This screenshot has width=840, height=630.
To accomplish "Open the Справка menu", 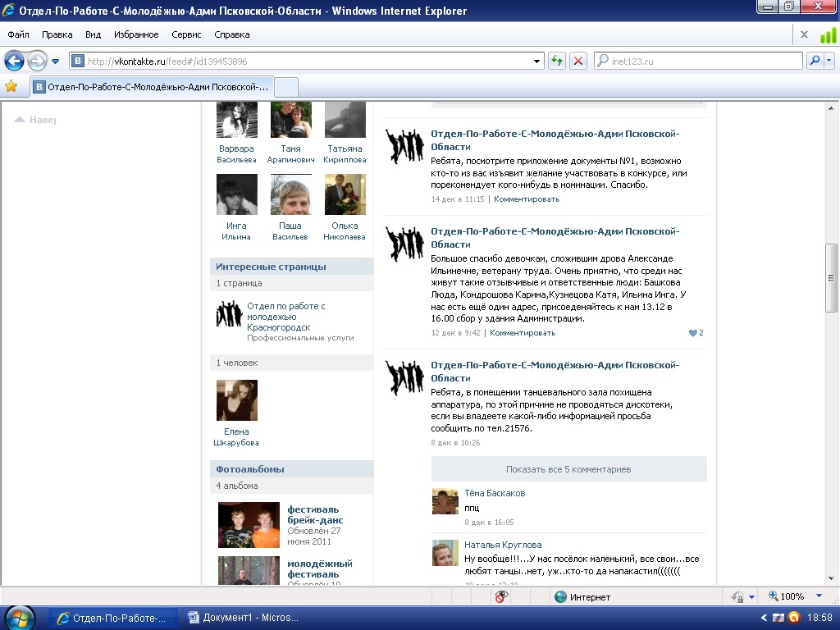I will click(232, 34).
